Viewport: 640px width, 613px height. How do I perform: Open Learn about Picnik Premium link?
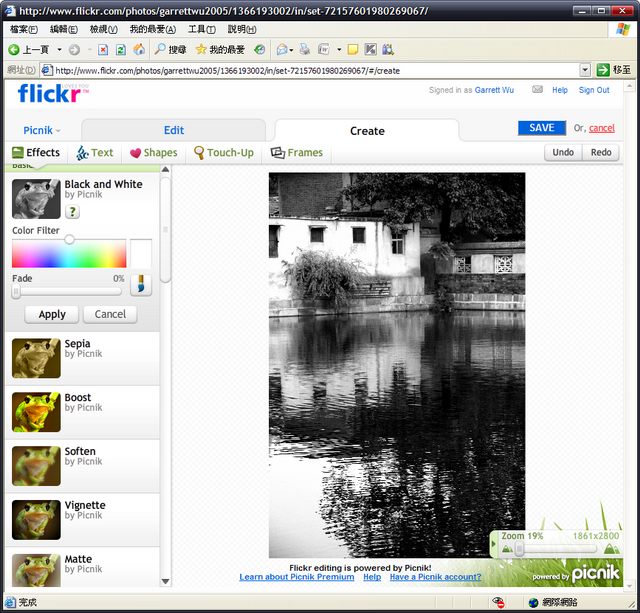[x=297, y=577]
